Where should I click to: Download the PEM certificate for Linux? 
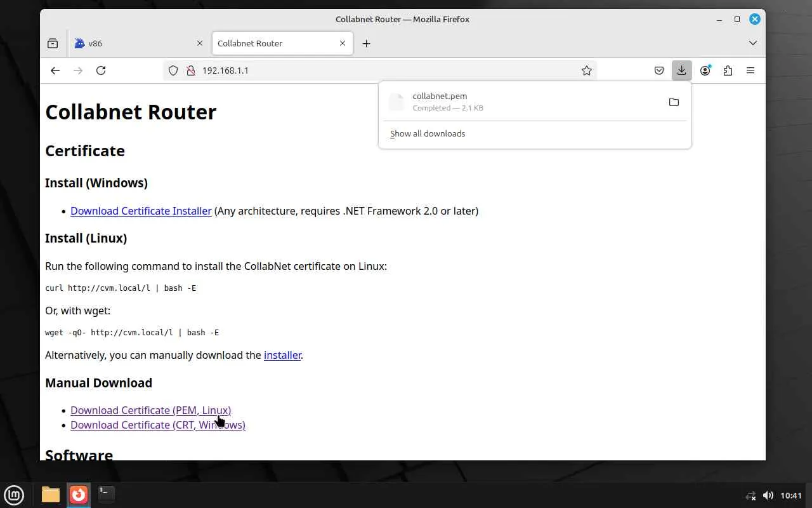point(151,410)
